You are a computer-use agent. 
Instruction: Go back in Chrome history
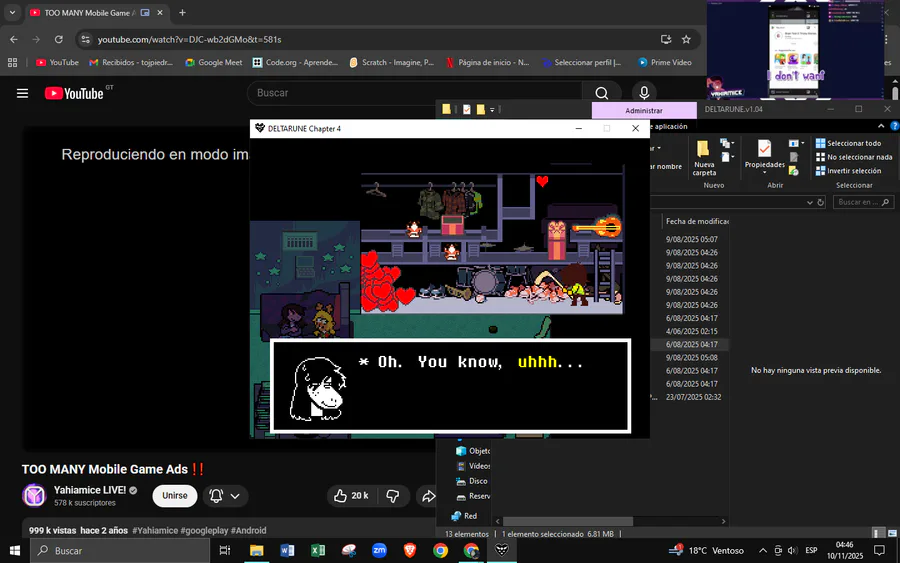[14, 40]
